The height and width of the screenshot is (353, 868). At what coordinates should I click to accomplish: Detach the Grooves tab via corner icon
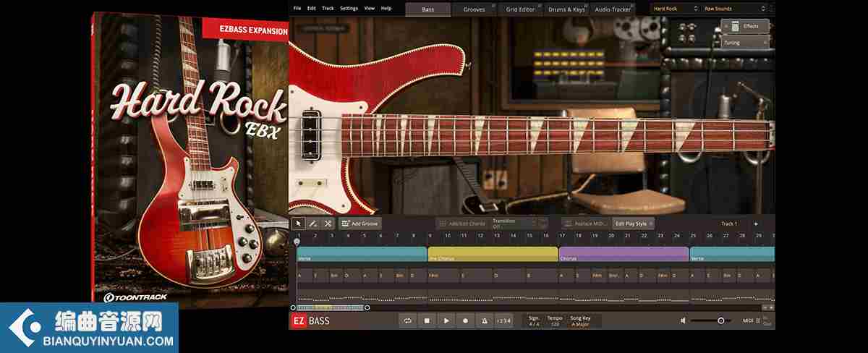coord(493,6)
